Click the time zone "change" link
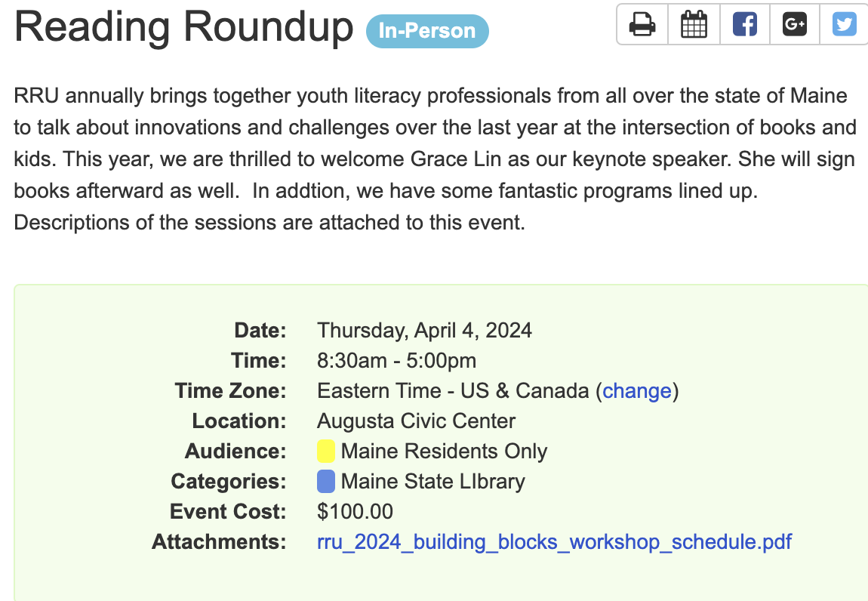The height and width of the screenshot is (601, 868). 637,391
